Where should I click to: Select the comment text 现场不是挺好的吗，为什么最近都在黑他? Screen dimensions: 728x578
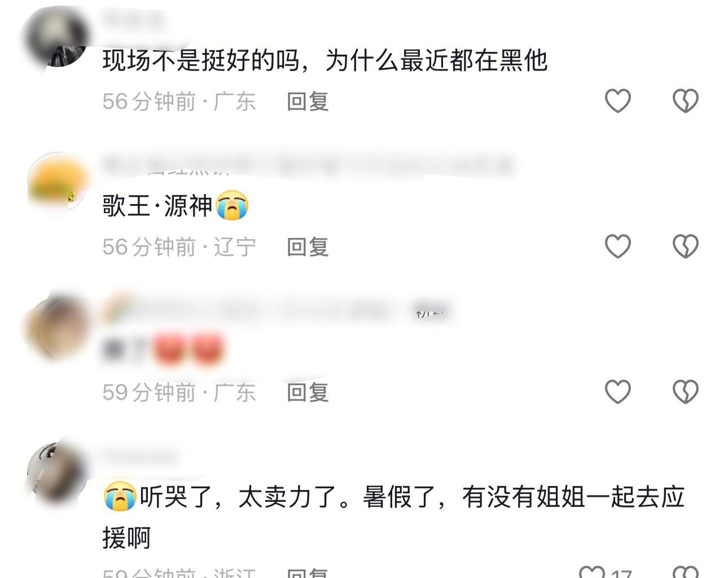tap(325, 60)
